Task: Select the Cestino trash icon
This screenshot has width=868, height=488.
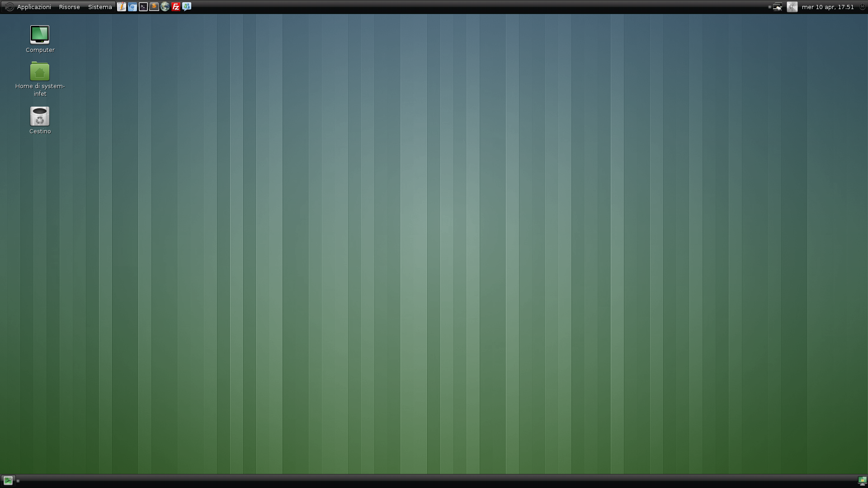Action: tap(40, 117)
